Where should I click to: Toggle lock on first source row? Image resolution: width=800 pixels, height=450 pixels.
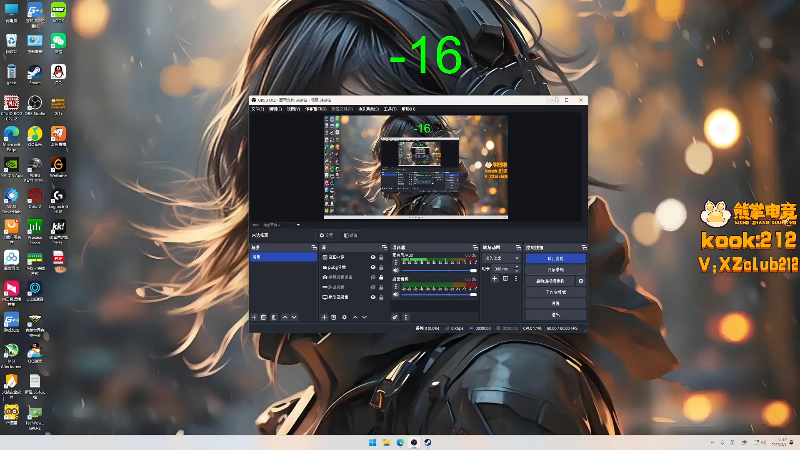coord(381,257)
